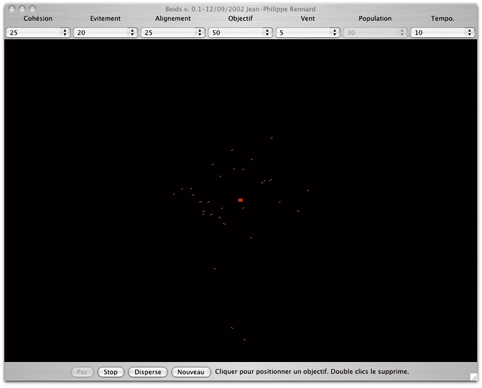Click the Tempo stepper arrows

[x=469, y=32]
